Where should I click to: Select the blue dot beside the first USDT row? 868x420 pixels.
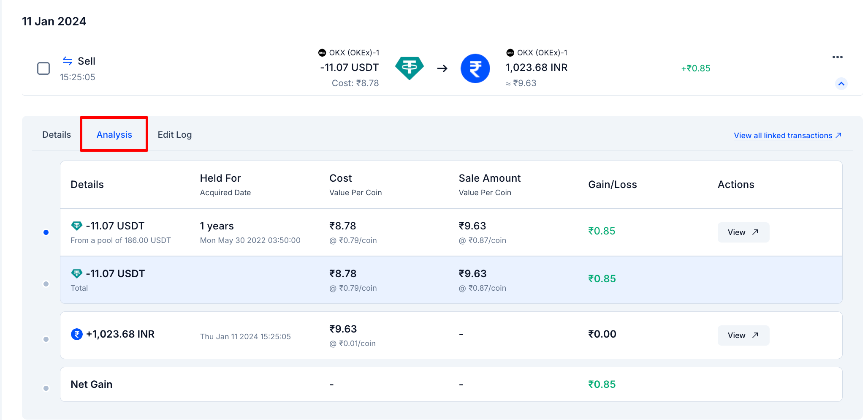tap(46, 232)
